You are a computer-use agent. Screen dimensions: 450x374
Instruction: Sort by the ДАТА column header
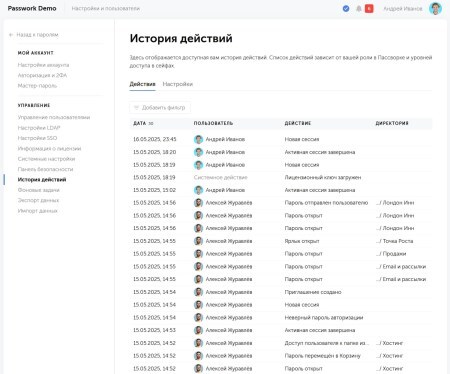(x=140, y=123)
